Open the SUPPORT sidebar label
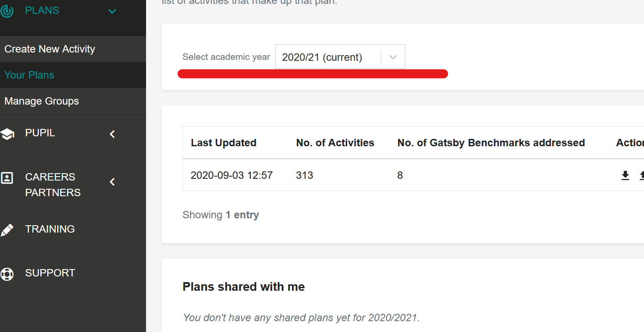644x332 pixels. [x=50, y=273]
